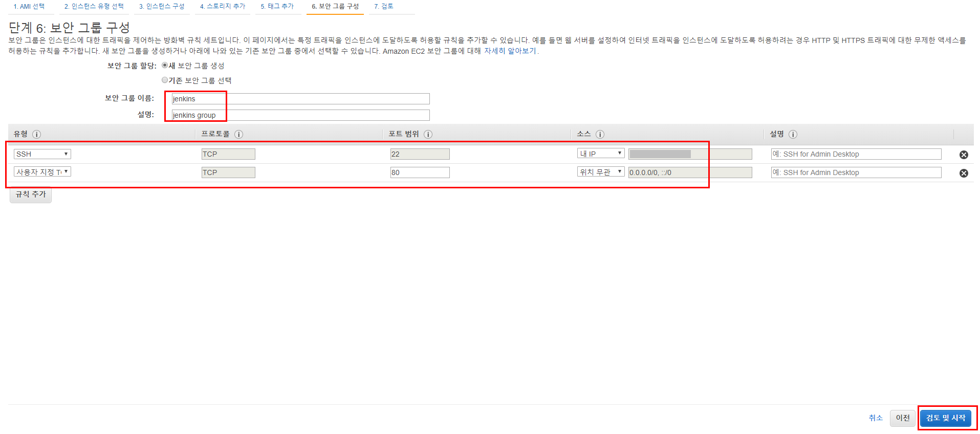This screenshot has width=980, height=434.
Task: Click the info icon next to 설명 column header
Action: (x=793, y=134)
